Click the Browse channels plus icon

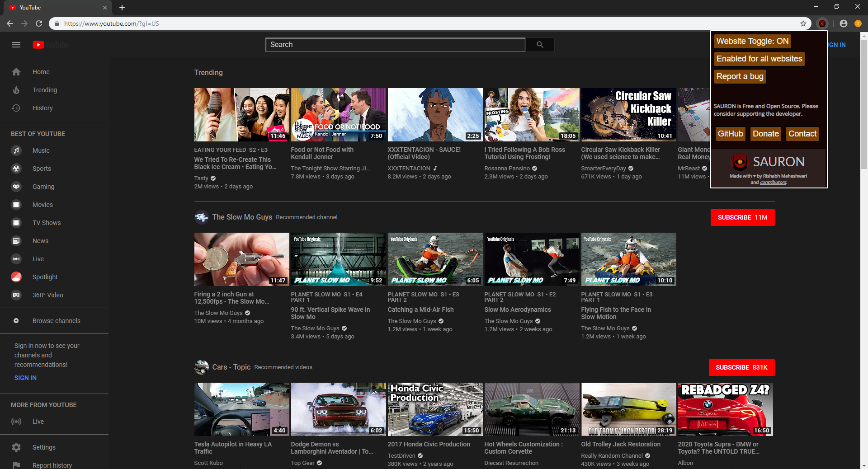16,321
